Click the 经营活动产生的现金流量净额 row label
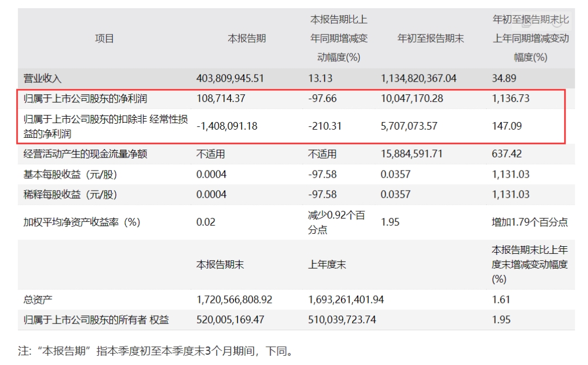 pos(85,154)
